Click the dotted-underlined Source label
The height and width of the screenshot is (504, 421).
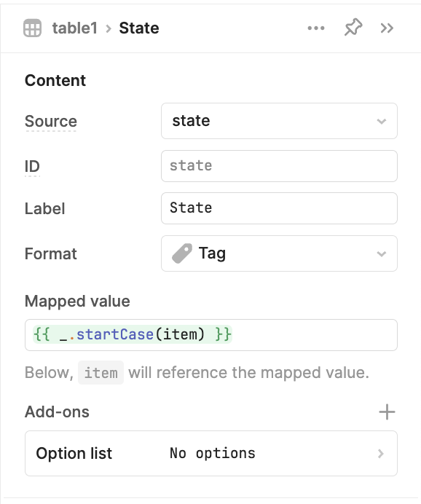click(51, 122)
